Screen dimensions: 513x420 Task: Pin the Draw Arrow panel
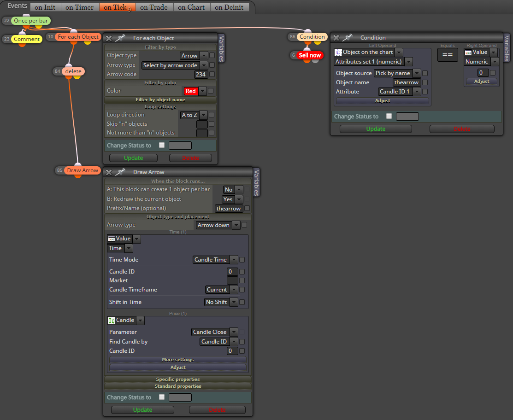120,172
